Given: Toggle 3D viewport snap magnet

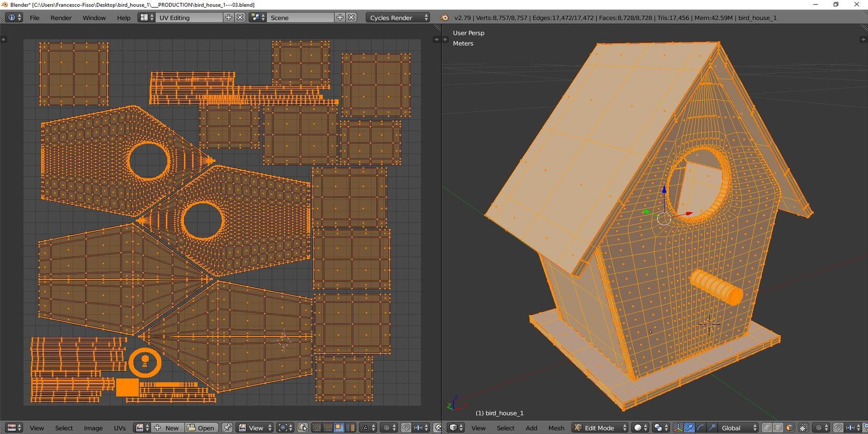Looking at the screenshot, I should (x=838, y=428).
